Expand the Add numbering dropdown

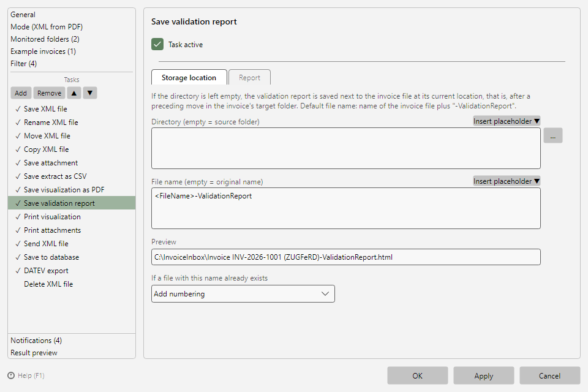click(243, 294)
